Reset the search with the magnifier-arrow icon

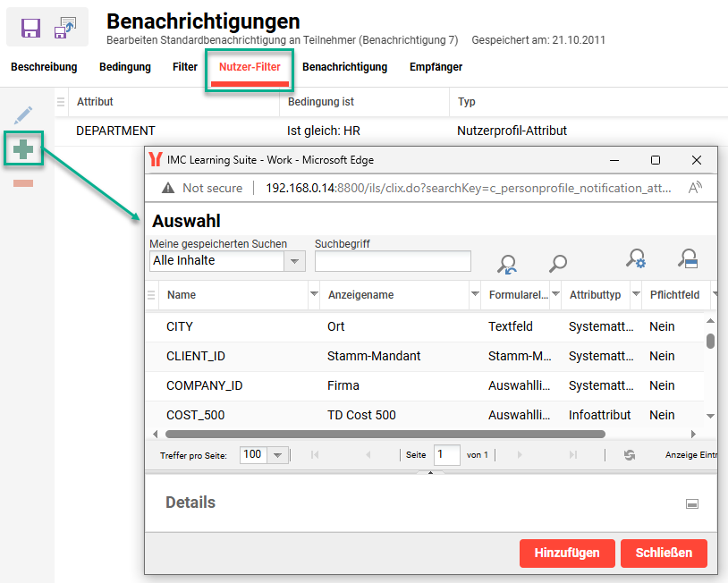[507, 261]
